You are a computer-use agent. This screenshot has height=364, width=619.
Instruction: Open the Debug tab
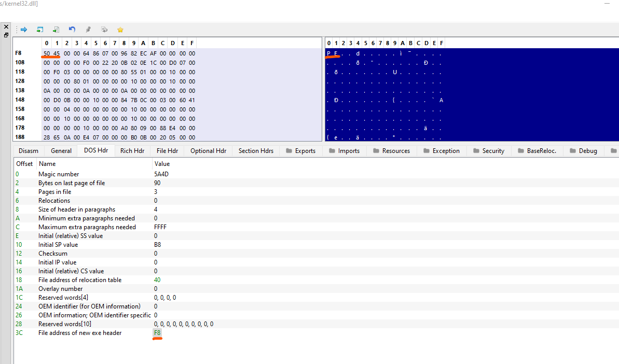584,151
